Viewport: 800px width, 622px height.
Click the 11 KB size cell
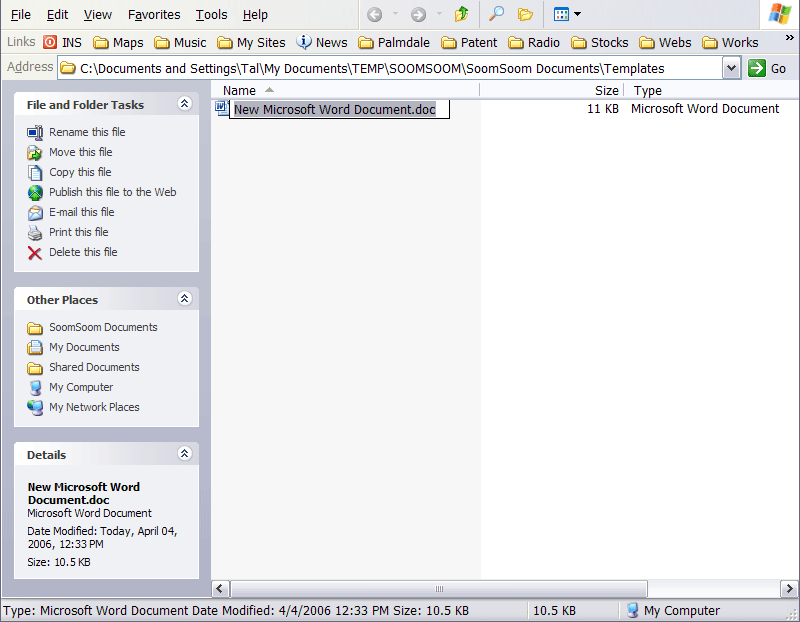pos(603,109)
